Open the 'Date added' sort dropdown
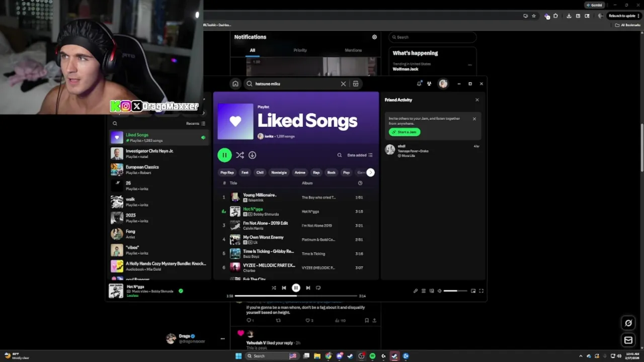The image size is (644, 362). click(360, 155)
